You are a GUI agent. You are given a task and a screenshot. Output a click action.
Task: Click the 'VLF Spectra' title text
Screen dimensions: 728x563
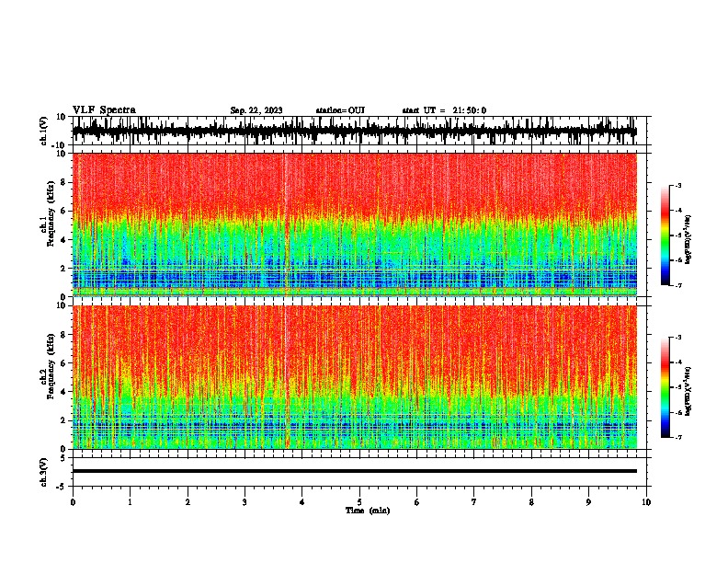[x=104, y=110]
